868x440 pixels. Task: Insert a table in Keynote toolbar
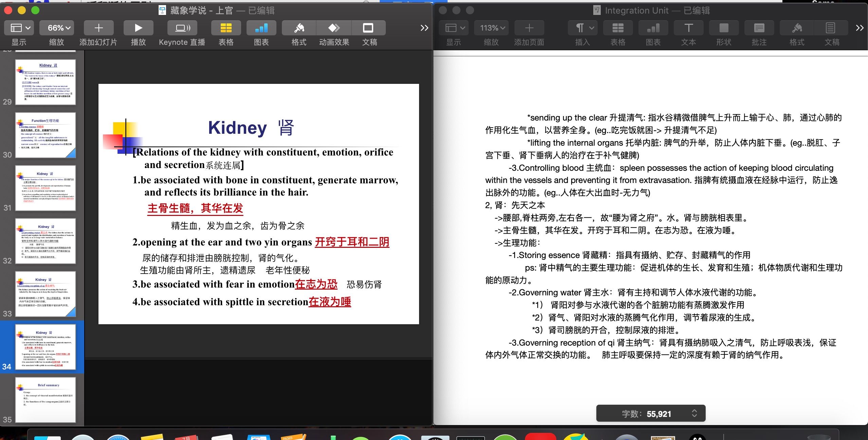pyautogui.click(x=226, y=28)
